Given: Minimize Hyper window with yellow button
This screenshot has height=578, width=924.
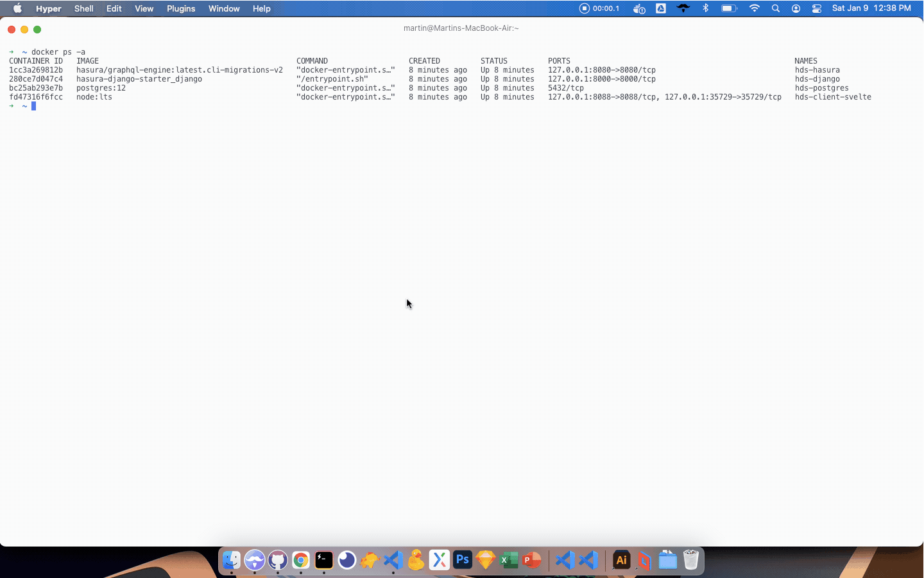Looking at the screenshot, I should (24, 30).
